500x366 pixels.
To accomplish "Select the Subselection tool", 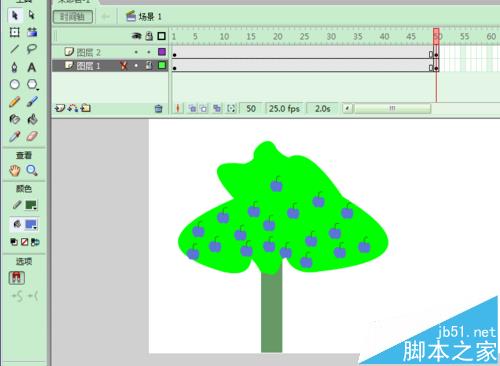I will tap(32, 15).
